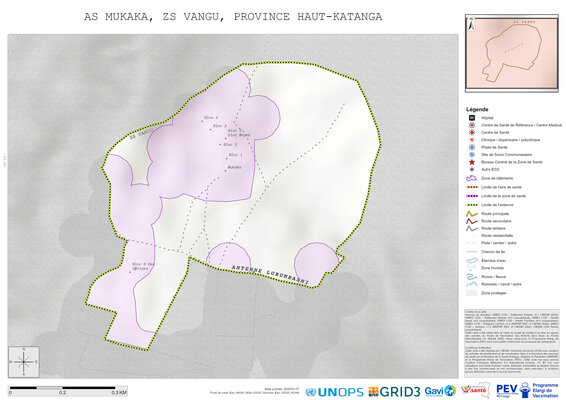Click the 'ANTENNE LUBUMBASHI' boundary label
The height and width of the screenshot is (400, 566).
click(x=270, y=275)
